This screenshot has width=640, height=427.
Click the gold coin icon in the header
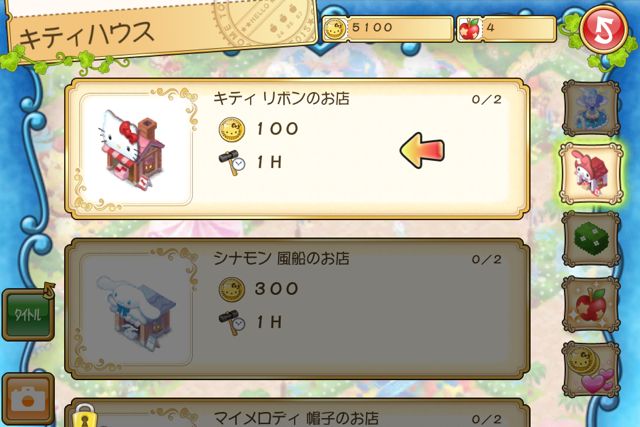pos(335,29)
